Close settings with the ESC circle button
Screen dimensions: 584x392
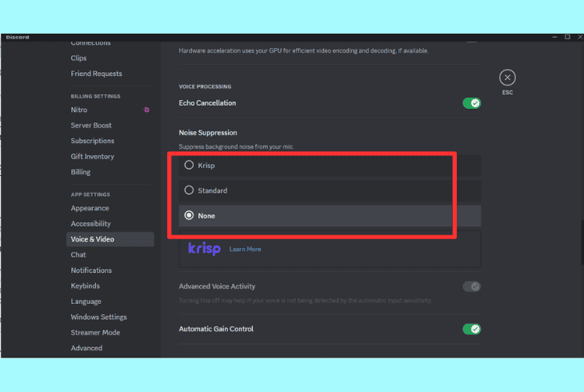507,78
